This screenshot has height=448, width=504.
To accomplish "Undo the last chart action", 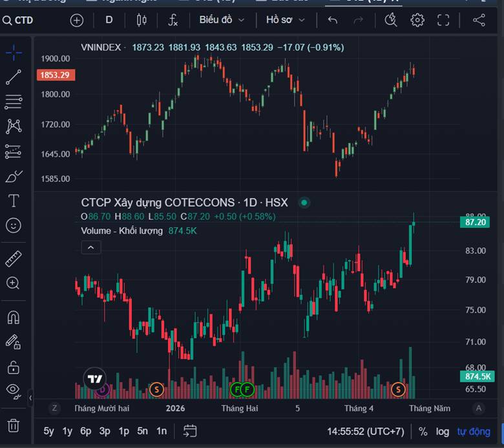I will tap(333, 20).
